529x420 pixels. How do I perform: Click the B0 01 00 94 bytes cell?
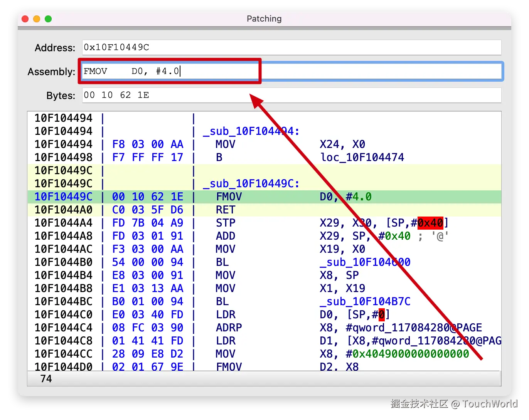click(148, 301)
